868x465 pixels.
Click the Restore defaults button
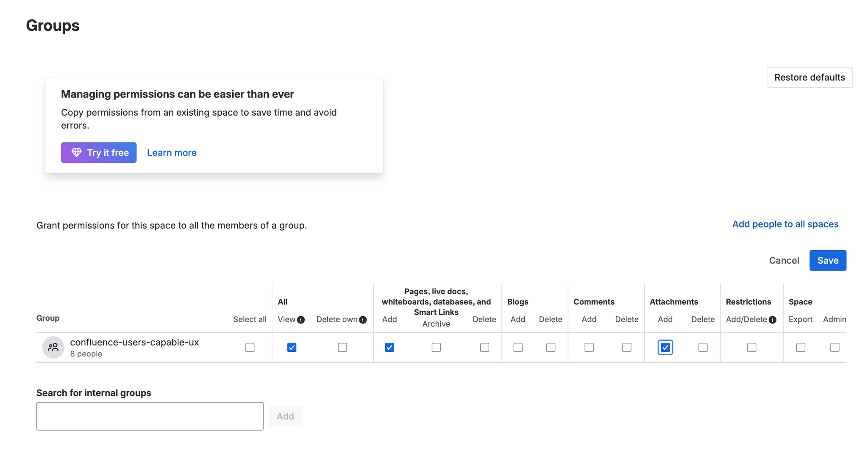810,77
